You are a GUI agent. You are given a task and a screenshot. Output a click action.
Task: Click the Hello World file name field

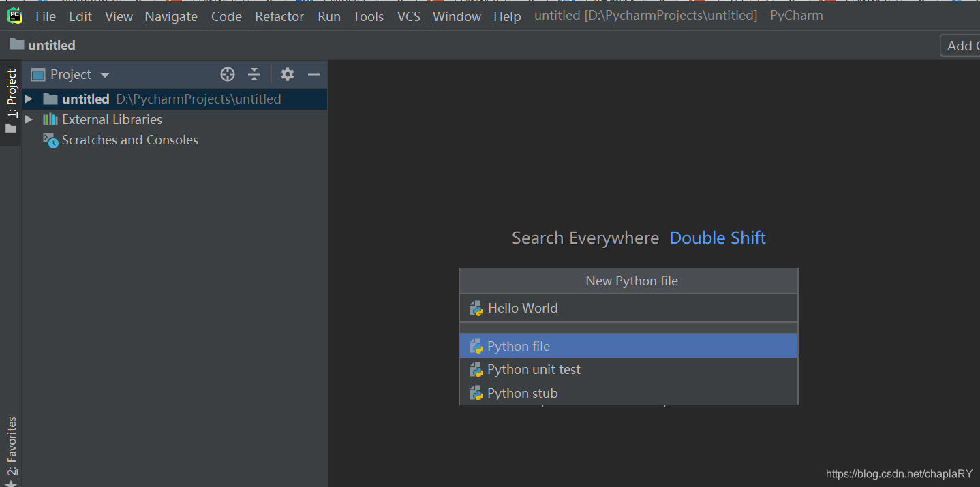point(628,308)
